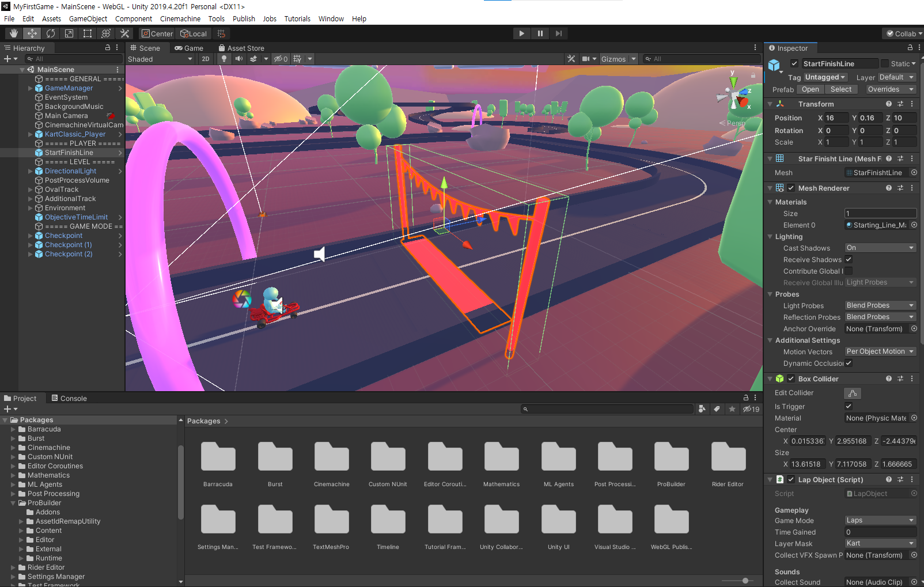
Task: Open Game Mode Laps dropdown
Action: click(880, 521)
